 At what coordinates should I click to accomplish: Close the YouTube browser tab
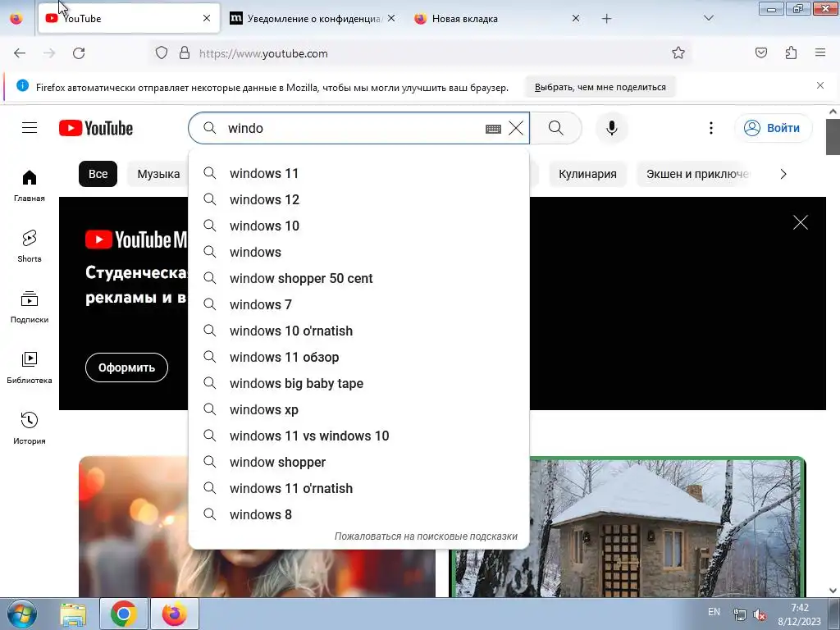207,18
